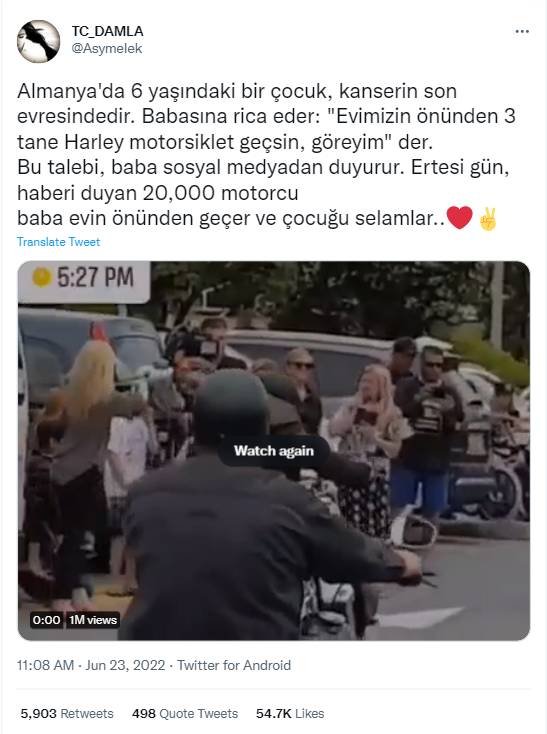Click Twitter for Android source link
Screen dimensions: 547x734
(x=234, y=665)
